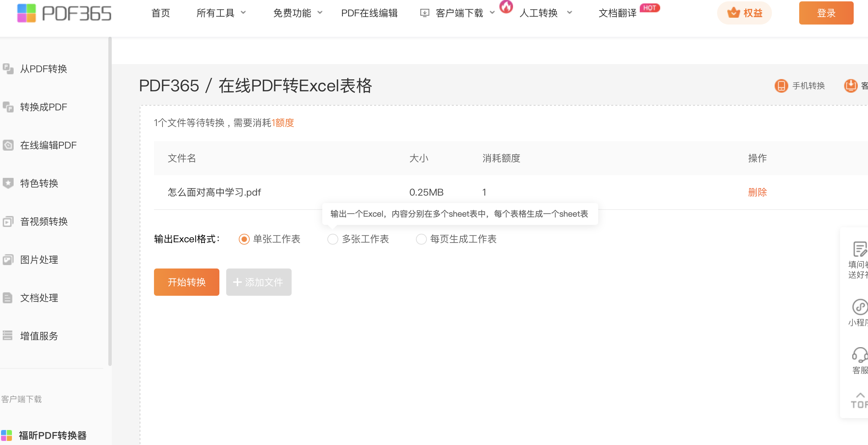The width and height of the screenshot is (868, 445).
Task: Click the 特色转换 star shield icon
Action: pos(8,183)
